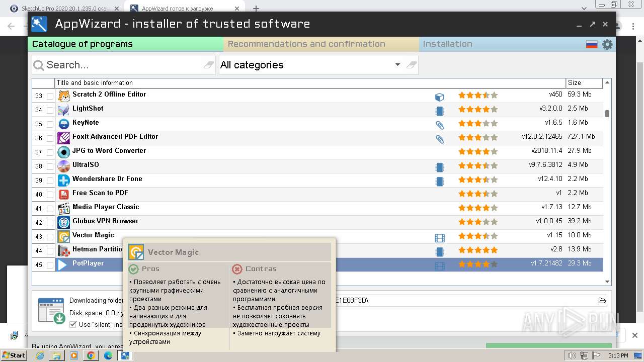644x362 pixels.
Task: Click the JPG to Word Converter icon
Action: click(64, 152)
